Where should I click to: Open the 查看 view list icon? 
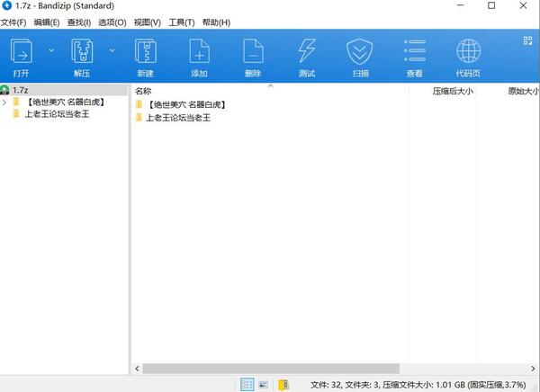415,50
